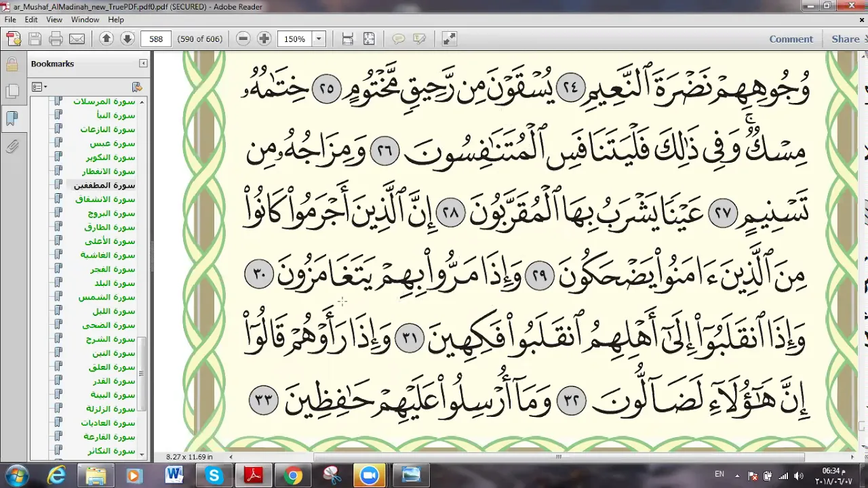868x488 pixels.
Task: Switch to Read Mode with the expand-arrows icon
Action: (449, 39)
